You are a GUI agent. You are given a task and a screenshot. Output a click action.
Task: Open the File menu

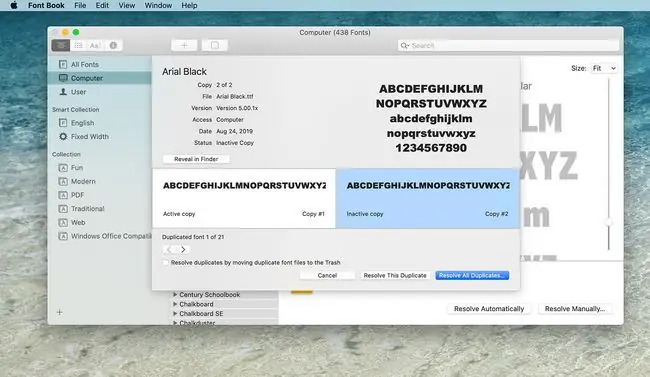click(80, 5)
